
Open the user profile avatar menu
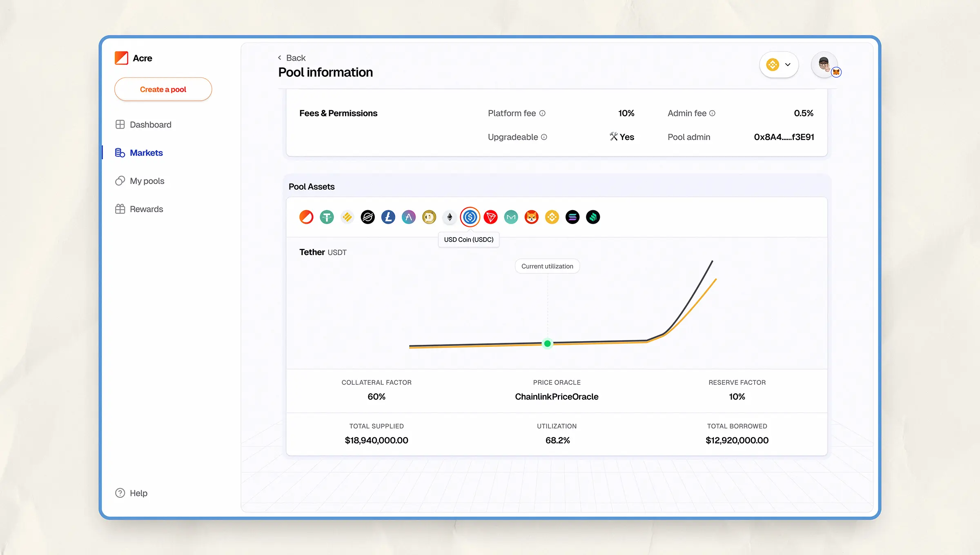(824, 64)
